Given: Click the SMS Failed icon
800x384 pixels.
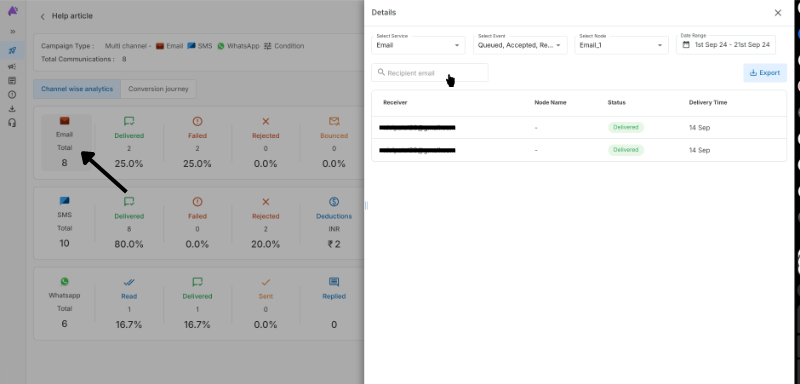Looking at the screenshot, I should pyautogui.click(x=197, y=201).
